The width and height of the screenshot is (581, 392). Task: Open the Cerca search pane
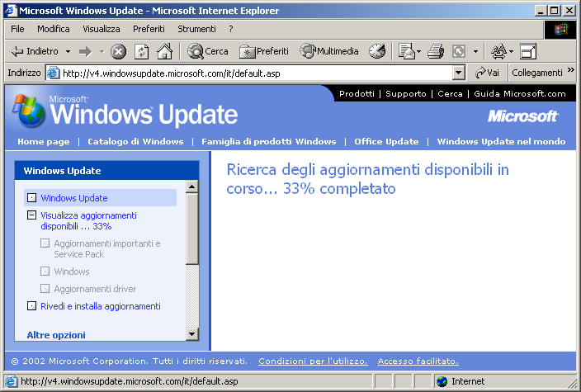point(207,51)
